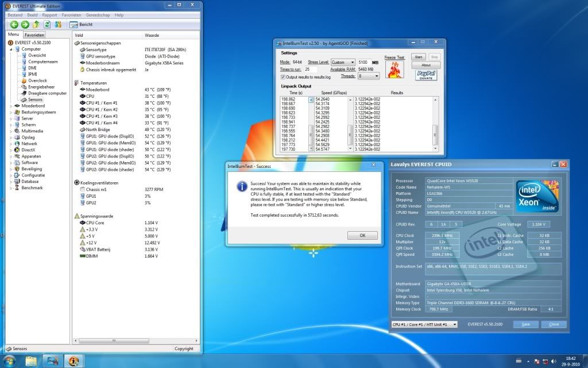Open the Bericht report from the toolbar
Image resolution: width=588 pixels, height=368 pixels.
tap(82, 25)
